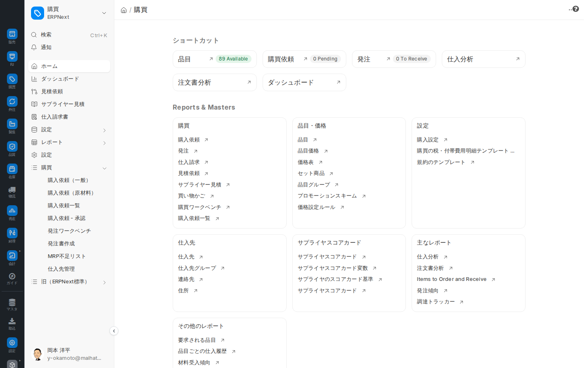Screen dimensions: 588x368
Task: Collapse the 購買 sidebar group
Action: click(x=69, y=168)
